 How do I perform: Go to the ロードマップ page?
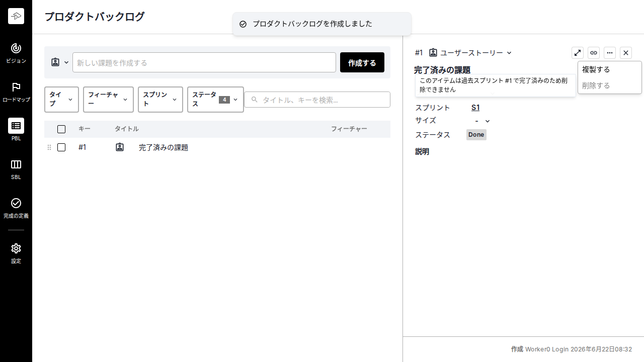point(16,92)
